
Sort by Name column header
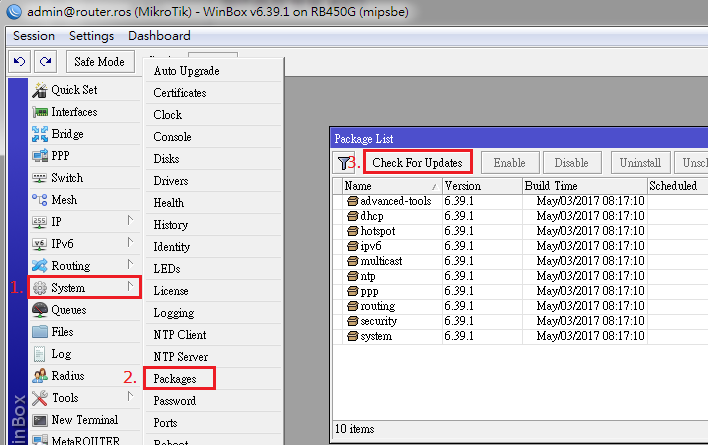click(x=392, y=186)
